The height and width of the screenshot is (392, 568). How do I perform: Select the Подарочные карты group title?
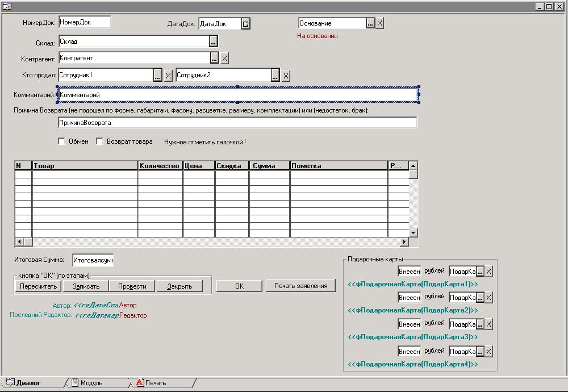[375, 259]
